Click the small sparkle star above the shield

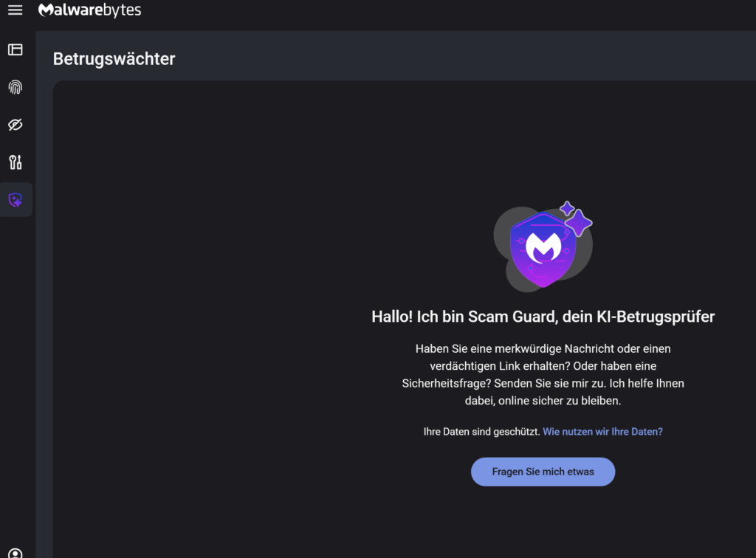click(x=567, y=208)
